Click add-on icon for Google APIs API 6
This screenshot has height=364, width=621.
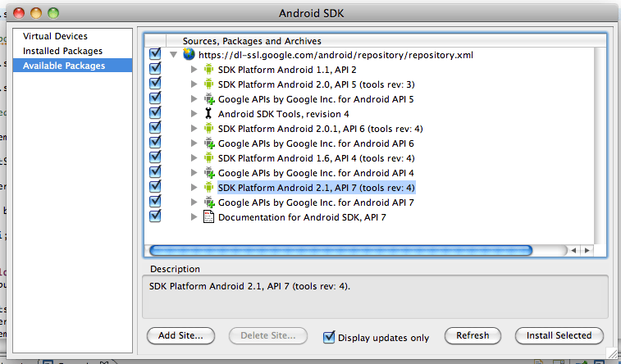209,143
